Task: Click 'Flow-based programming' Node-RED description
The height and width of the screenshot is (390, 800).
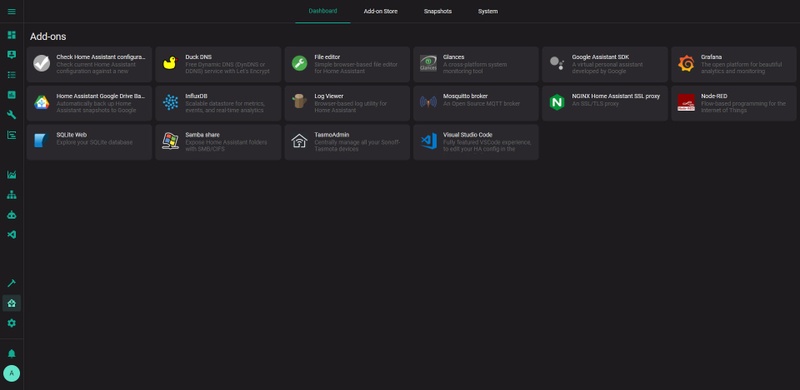Action: [743, 107]
